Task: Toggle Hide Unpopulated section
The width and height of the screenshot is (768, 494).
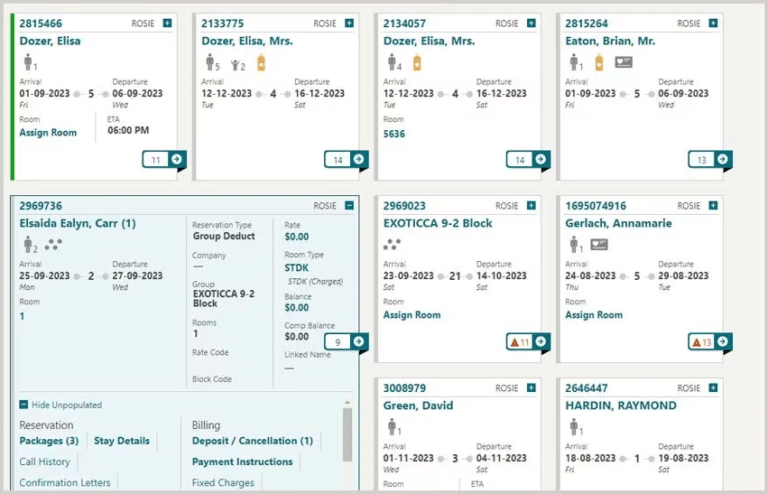Action: point(24,405)
